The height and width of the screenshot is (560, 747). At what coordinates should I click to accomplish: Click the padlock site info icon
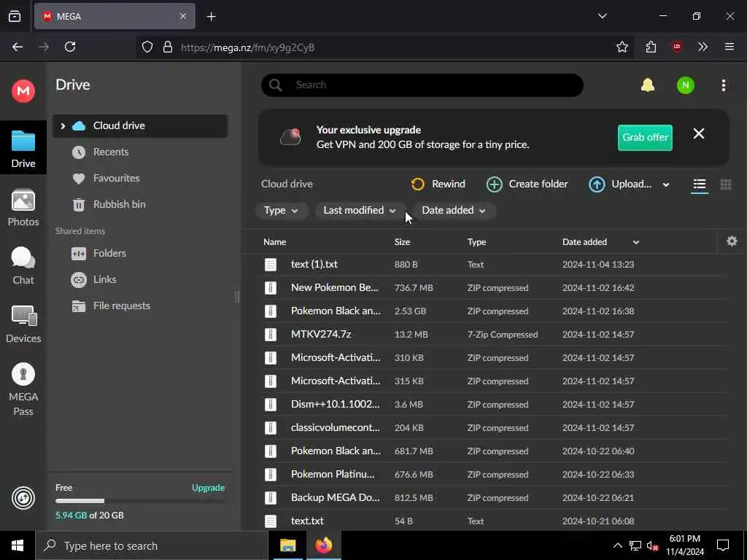(167, 47)
